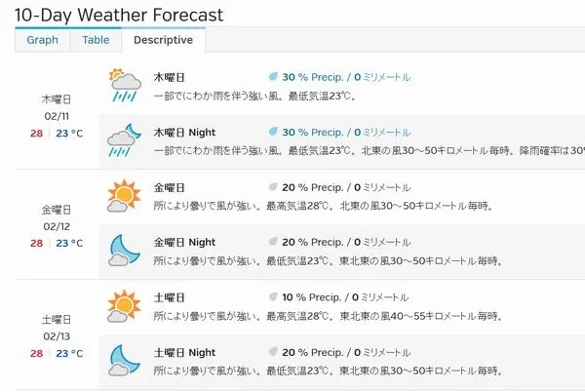Open Thursday Night 30 % Precip. link
This screenshot has width=585, height=392.
313,133
